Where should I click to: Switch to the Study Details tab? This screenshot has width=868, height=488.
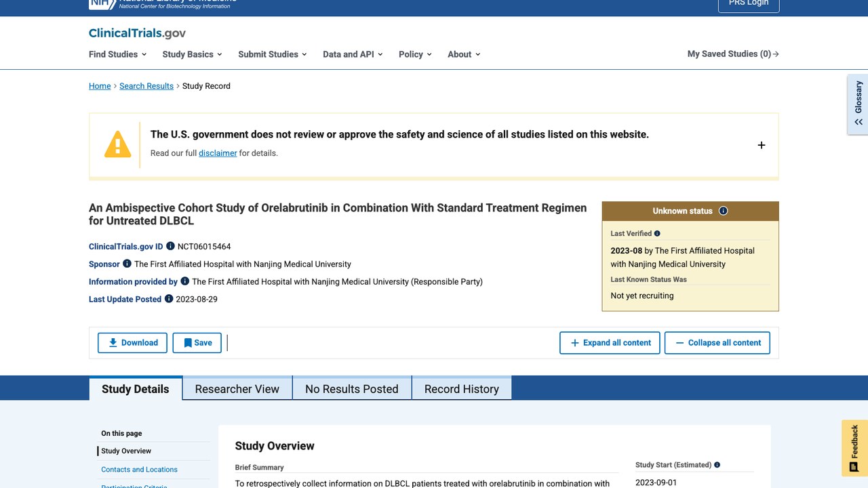coord(136,388)
